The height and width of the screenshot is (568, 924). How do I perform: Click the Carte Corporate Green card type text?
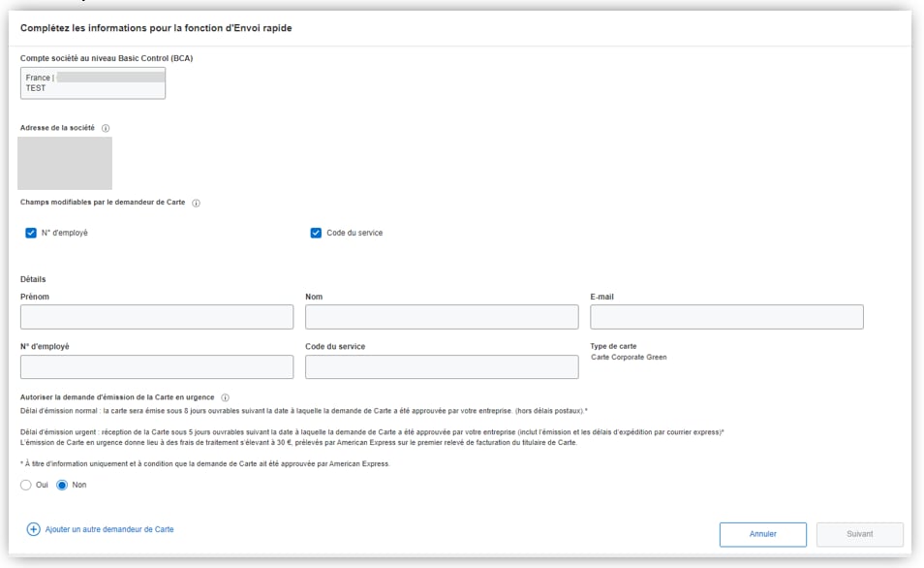tap(629, 357)
